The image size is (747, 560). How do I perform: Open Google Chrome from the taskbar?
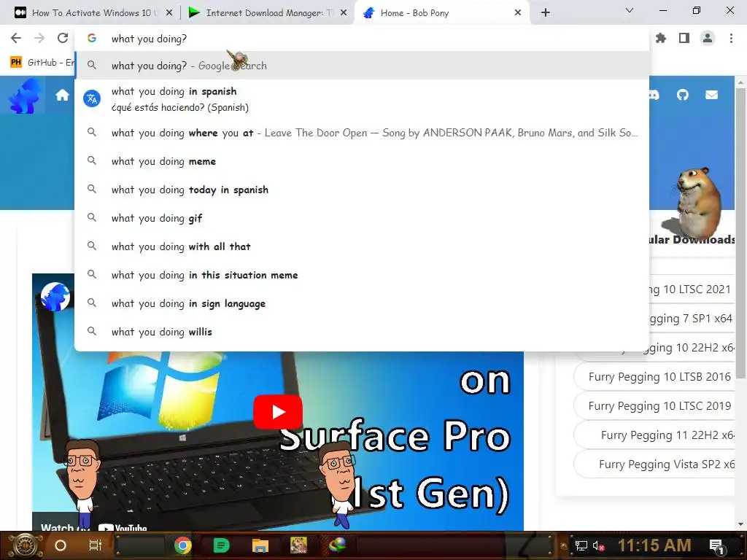coord(183,545)
